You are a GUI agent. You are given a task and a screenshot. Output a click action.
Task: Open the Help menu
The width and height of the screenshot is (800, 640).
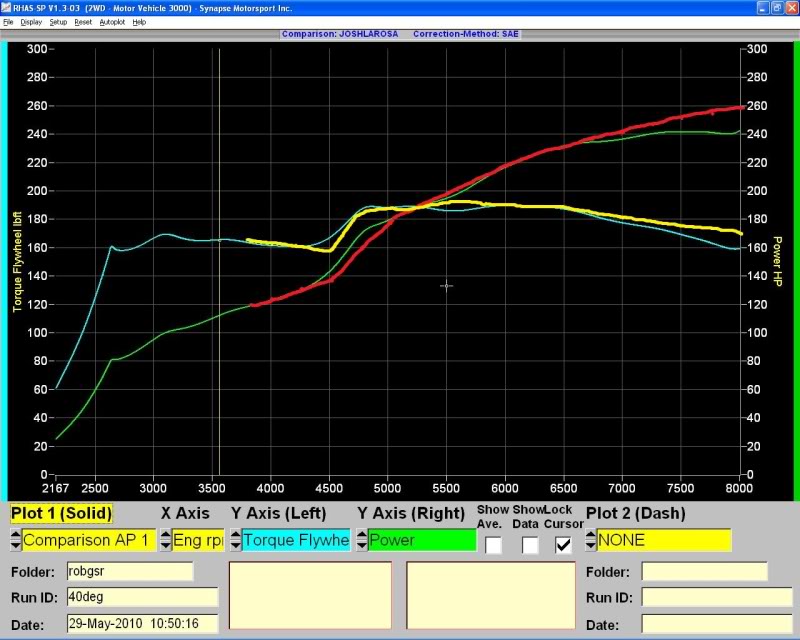[x=139, y=21]
